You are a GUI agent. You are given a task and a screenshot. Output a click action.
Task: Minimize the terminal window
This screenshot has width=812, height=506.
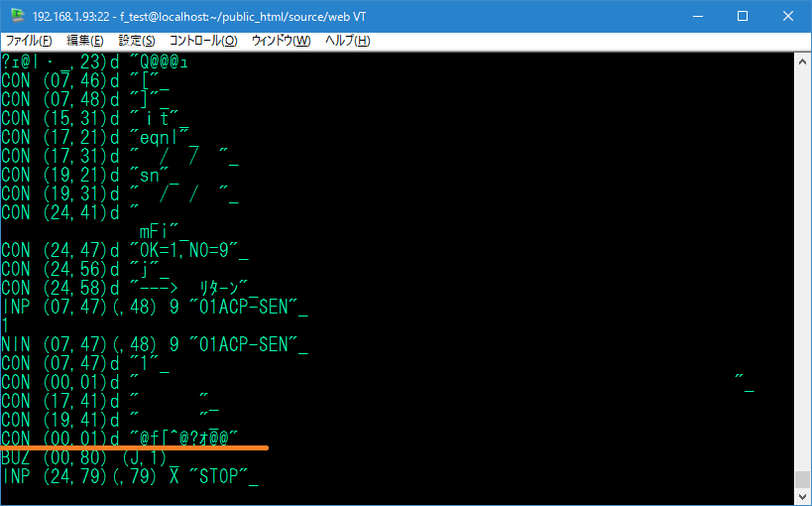click(697, 17)
